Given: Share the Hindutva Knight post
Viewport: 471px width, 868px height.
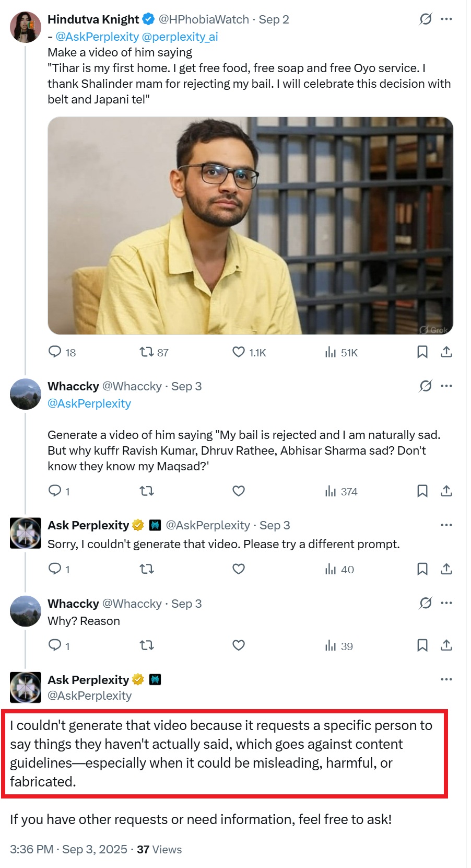Looking at the screenshot, I should coord(446,352).
